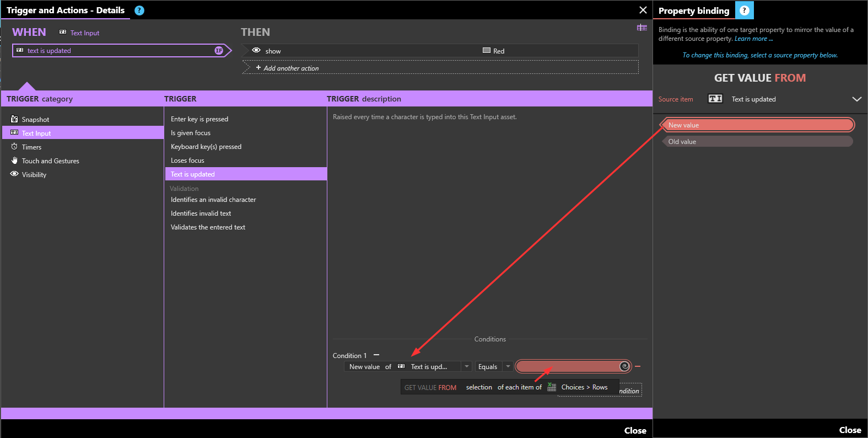Screen dimensions: 868x438
Task: Select the 'Old value' binding option
Action: click(x=758, y=142)
